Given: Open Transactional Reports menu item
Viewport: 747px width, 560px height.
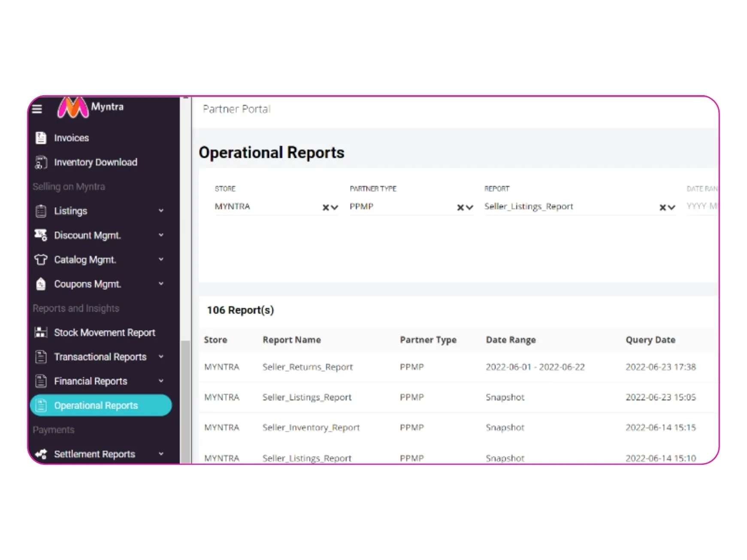Looking at the screenshot, I should pyautogui.click(x=100, y=357).
